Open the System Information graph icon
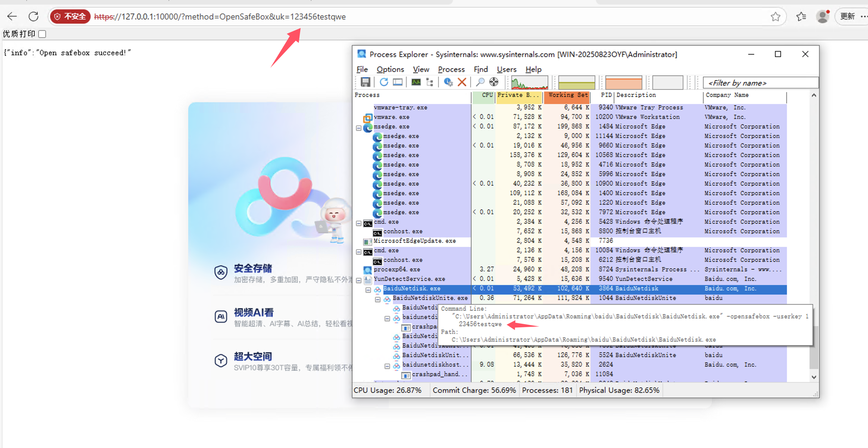This screenshot has width=868, height=448. point(416,82)
